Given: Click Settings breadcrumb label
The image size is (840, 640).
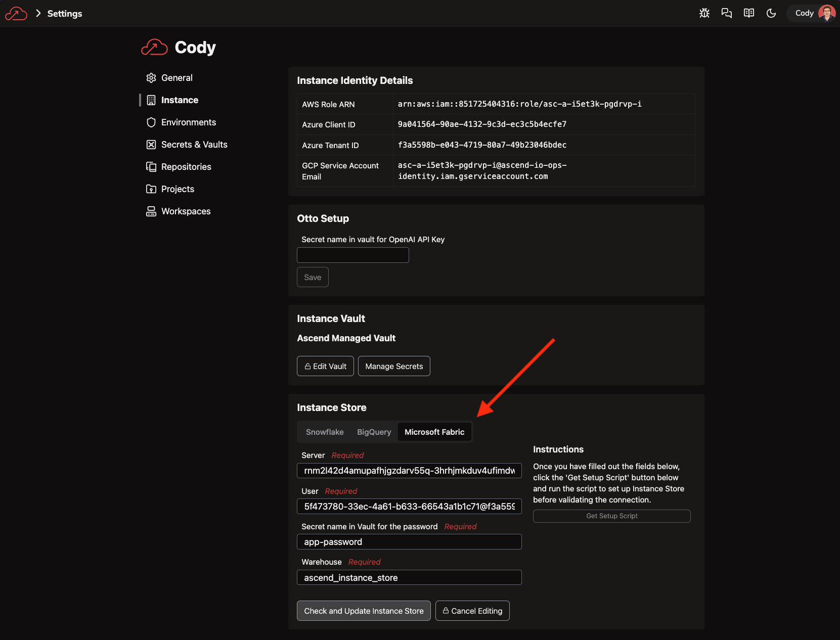Looking at the screenshot, I should pos(65,14).
